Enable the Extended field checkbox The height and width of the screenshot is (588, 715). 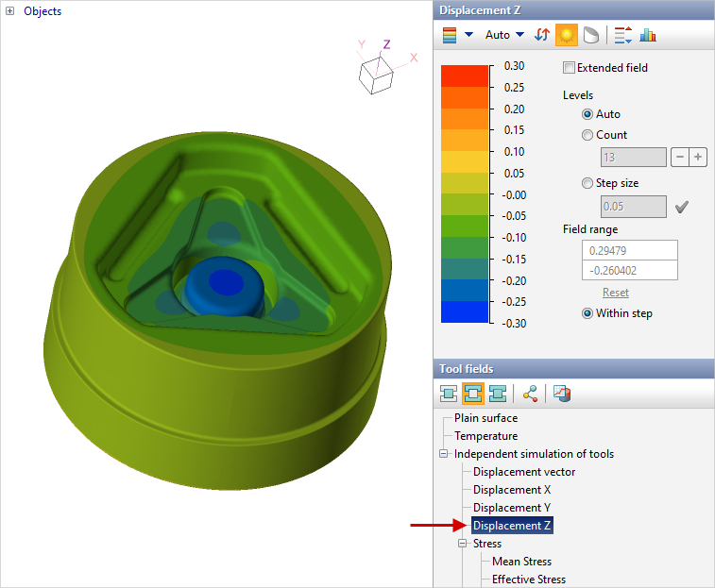569,68
